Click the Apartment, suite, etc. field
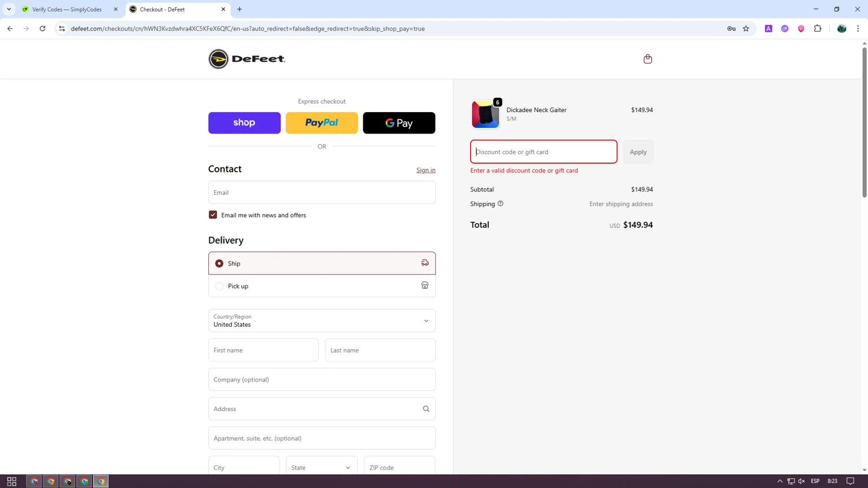The image size is (868, 488). 322,438
